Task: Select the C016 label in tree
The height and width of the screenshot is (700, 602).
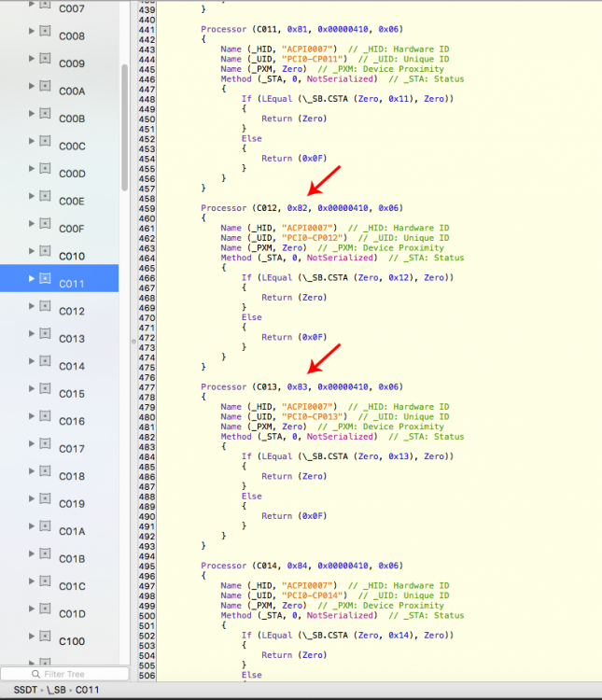Action: 72,422
